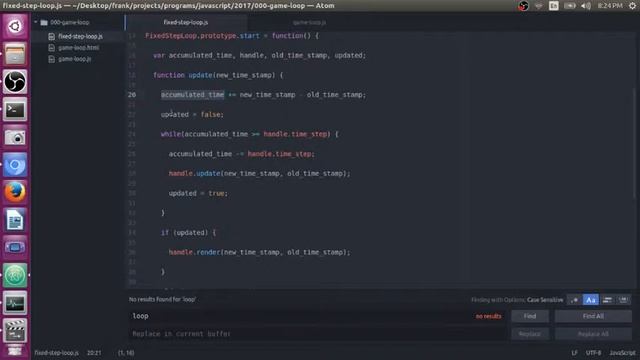Click 'updated = false;' code line

pos(192,115)
